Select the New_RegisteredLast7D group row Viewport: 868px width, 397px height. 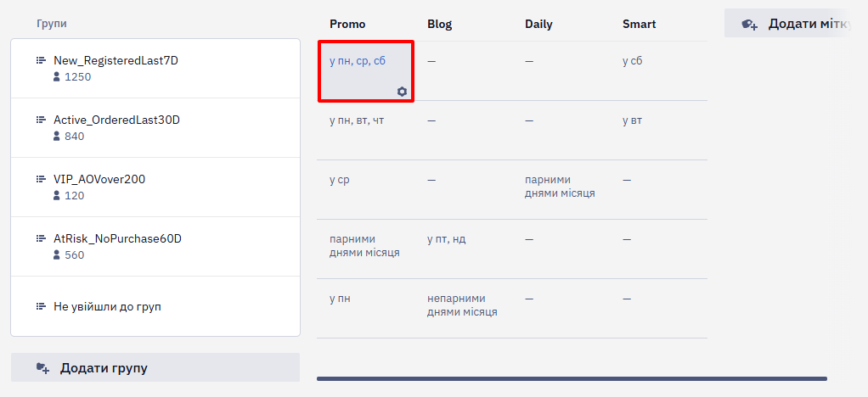click(155, 69)
